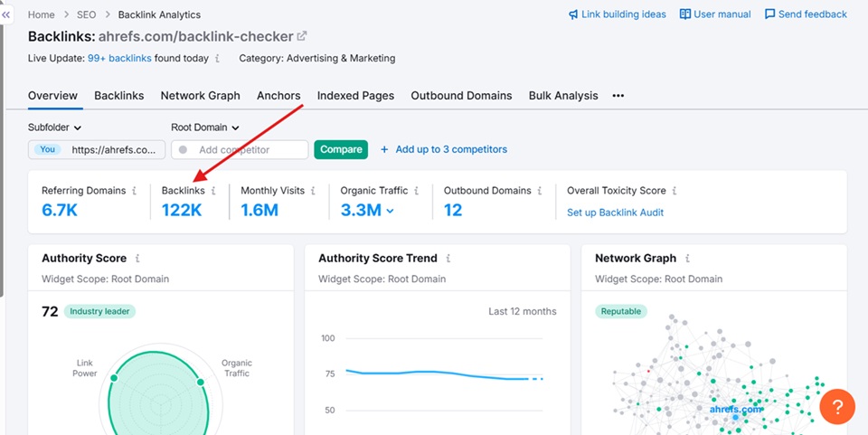Click the Link Power point on radar chart

point(114,378)
